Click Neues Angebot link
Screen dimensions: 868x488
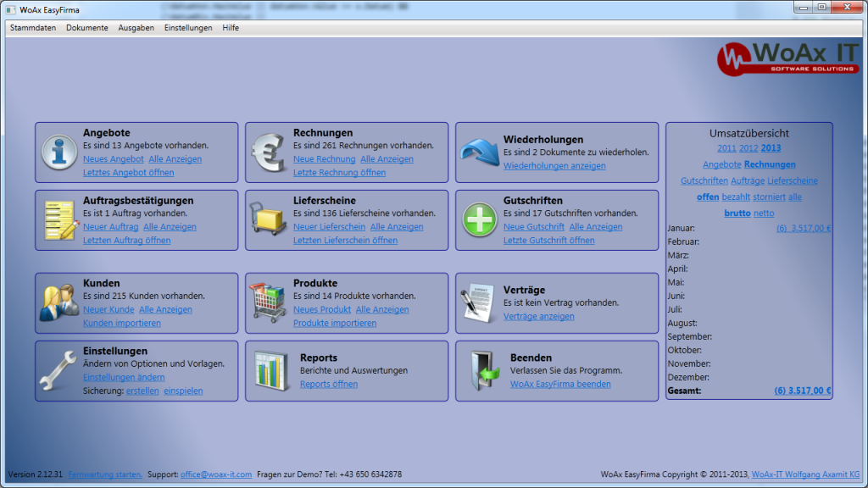point(114,158)
